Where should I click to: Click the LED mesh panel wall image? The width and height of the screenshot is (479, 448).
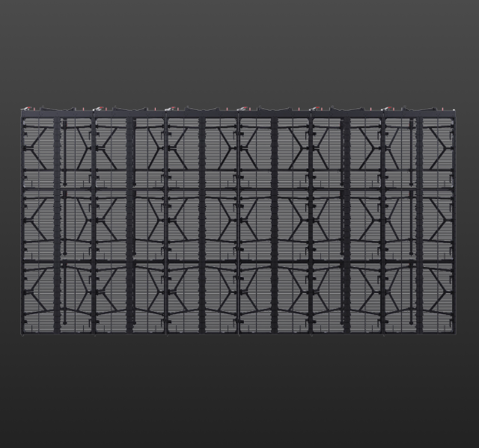point(238,221)
